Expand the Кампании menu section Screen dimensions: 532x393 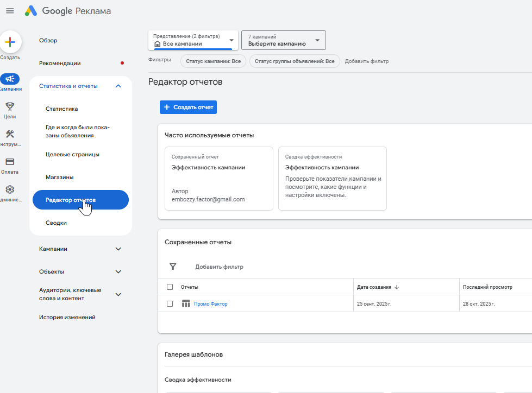click(x=118, y=249)
